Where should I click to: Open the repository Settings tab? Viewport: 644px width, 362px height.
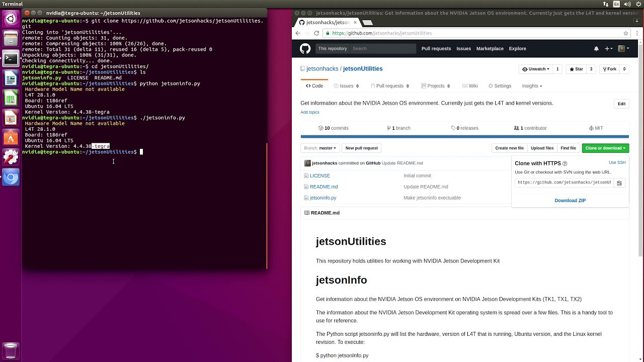click(499, 86)
